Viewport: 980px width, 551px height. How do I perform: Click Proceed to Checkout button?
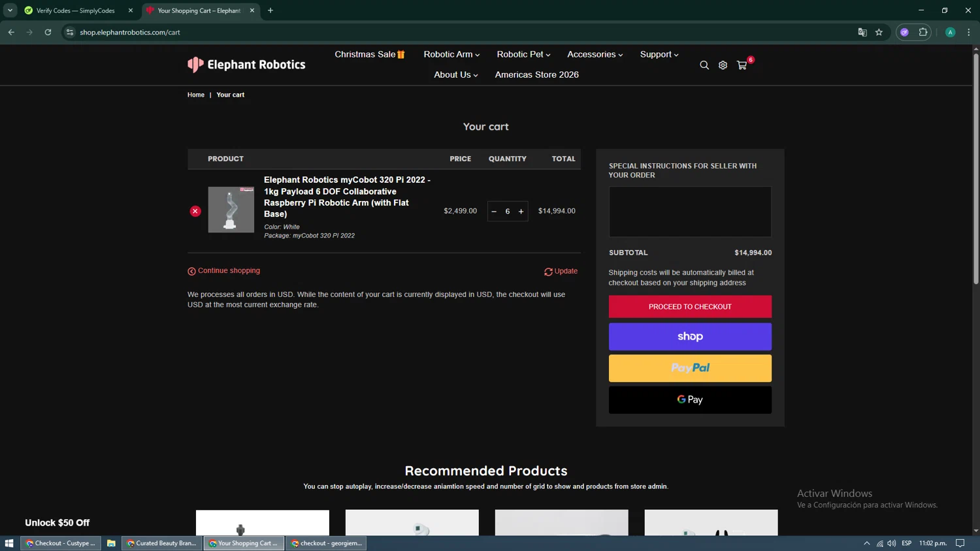click(x=690, y=307)
